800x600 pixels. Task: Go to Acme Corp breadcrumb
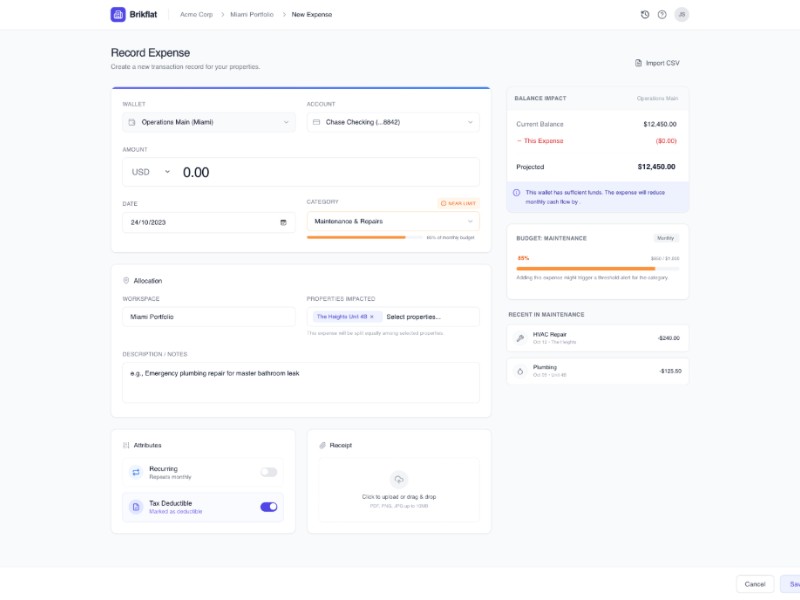(x=196, y=15)
